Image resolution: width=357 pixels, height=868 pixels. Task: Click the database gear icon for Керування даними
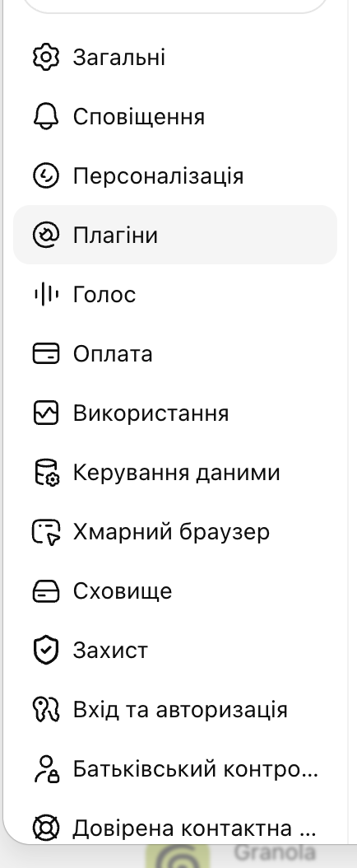46,472
